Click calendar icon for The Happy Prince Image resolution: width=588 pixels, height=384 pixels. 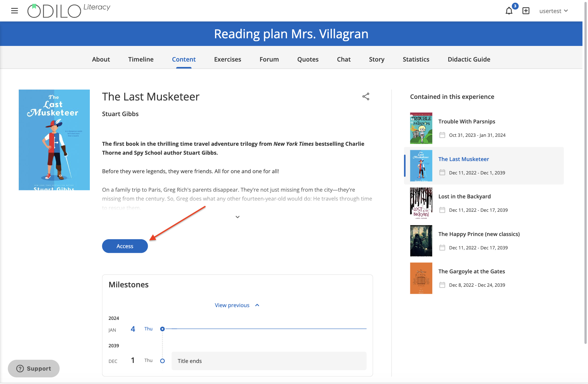[x=442, y=247]
